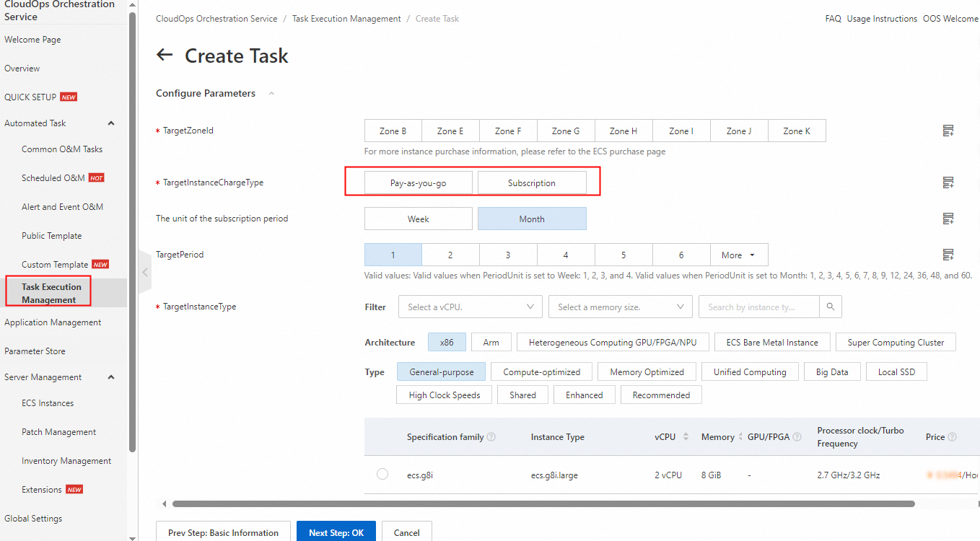Open the Select a memory size dropdown
980x541 pixels.
click(x=620, y=307)
